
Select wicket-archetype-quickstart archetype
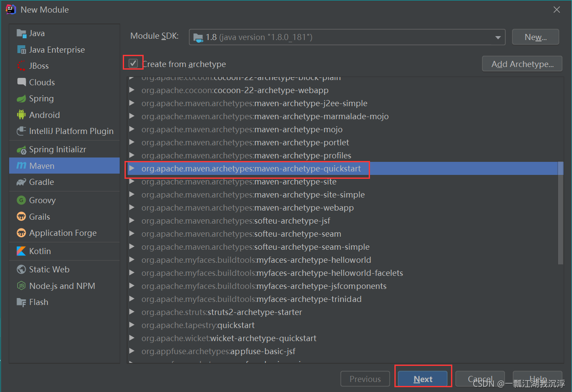pyautogui.click(x=342, y=338)
